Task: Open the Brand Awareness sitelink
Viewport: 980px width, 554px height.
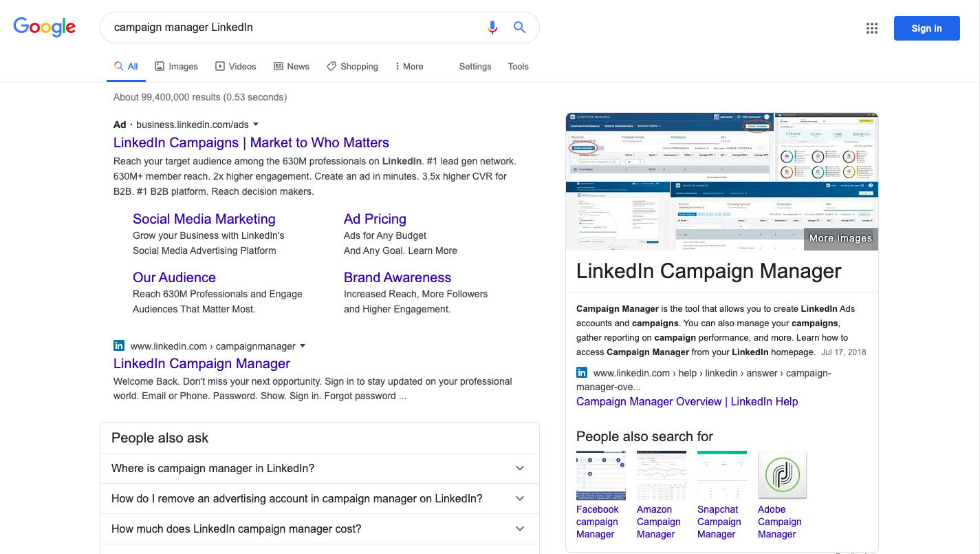Action: click(x=398, y=277)
